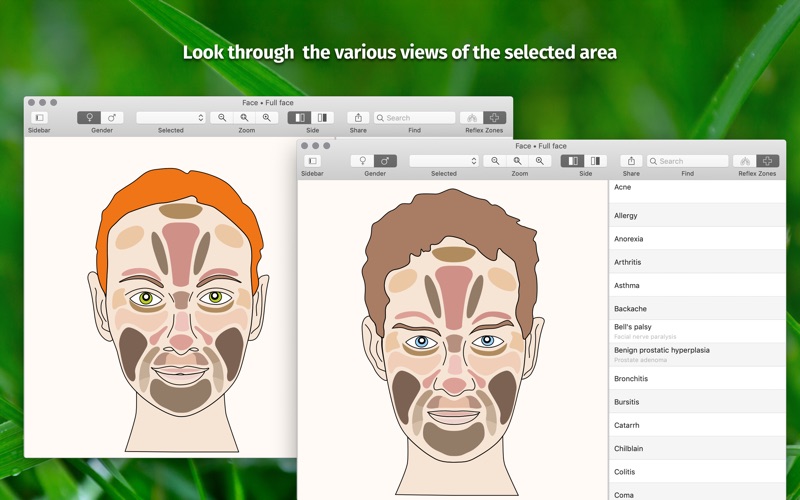The width and height of the screenshot is (800, 500).
Task: Switch to left side view in front window
Action: tap(572, 161)
